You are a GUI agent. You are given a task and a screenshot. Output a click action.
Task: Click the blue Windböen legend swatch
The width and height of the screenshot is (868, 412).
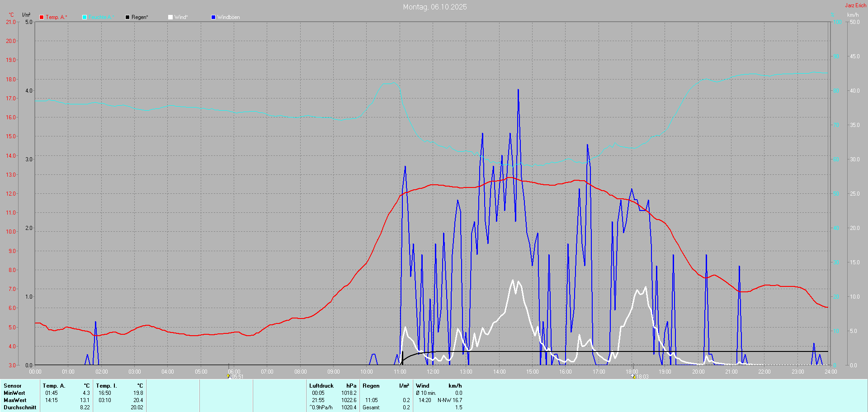click(213, 17)
